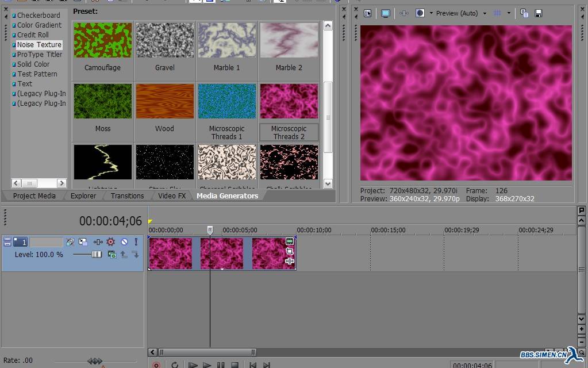
Task: Toggle Split Screen View in preview
Action: tap(420, 13)
